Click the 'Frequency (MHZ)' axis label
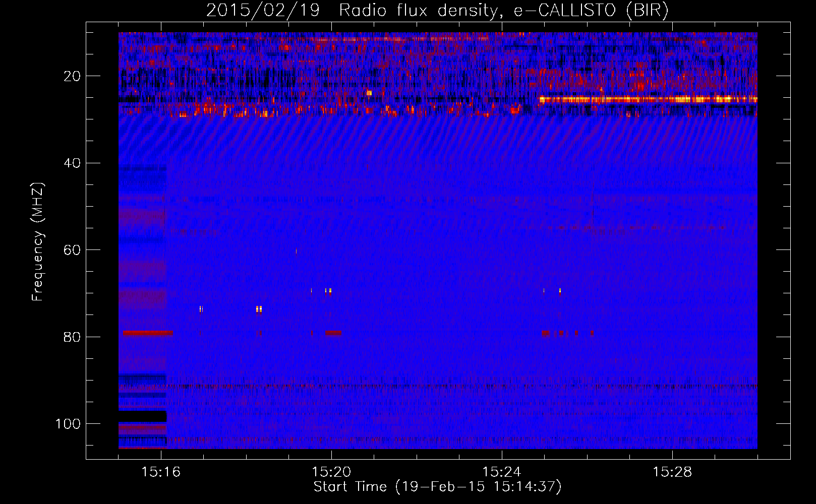 (x=38, y=242)
